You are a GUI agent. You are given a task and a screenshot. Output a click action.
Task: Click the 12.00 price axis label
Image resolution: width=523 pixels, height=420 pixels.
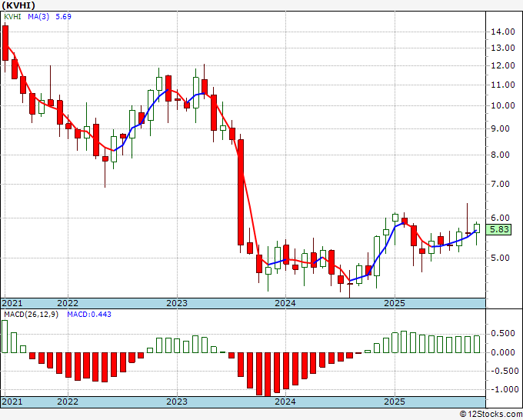tap(503, 65)
